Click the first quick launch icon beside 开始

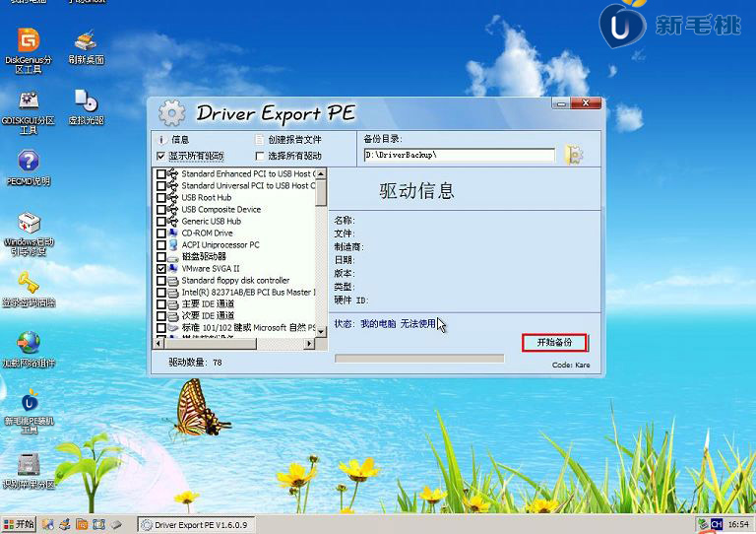pos(47,524)
